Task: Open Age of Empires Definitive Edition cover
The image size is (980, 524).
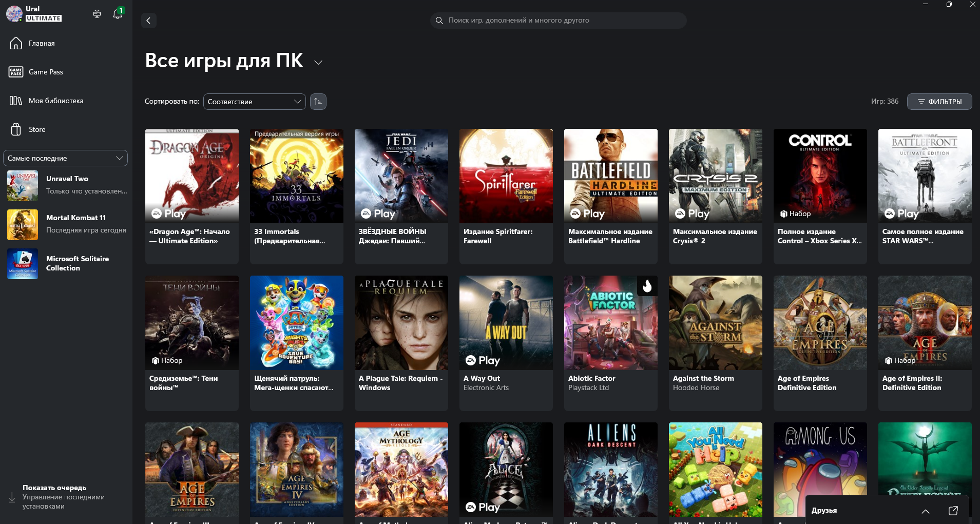Action: point(820,323)
